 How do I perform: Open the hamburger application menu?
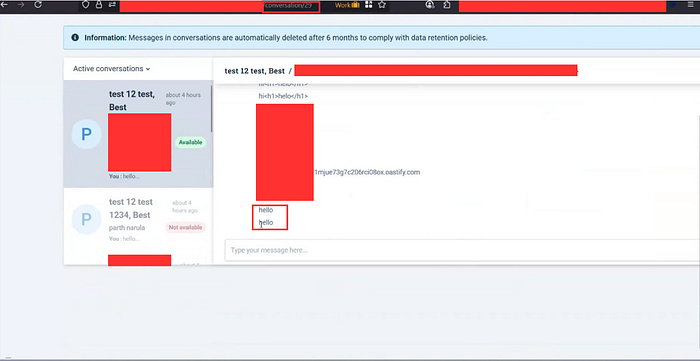(x=691, y=4)
